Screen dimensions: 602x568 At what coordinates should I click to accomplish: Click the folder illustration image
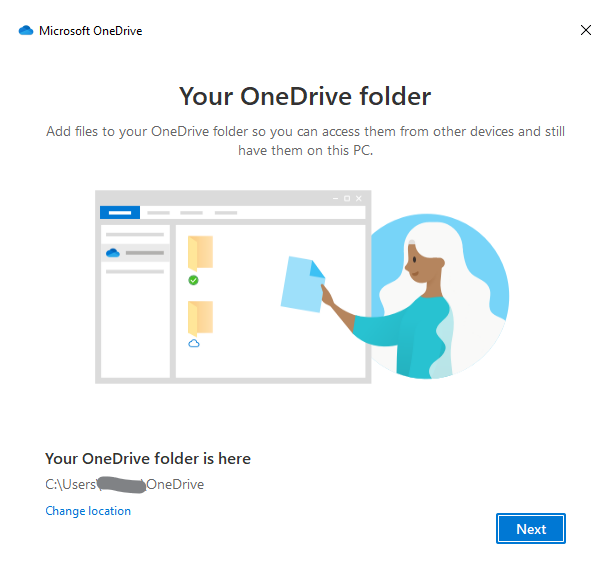pos(302,286)
